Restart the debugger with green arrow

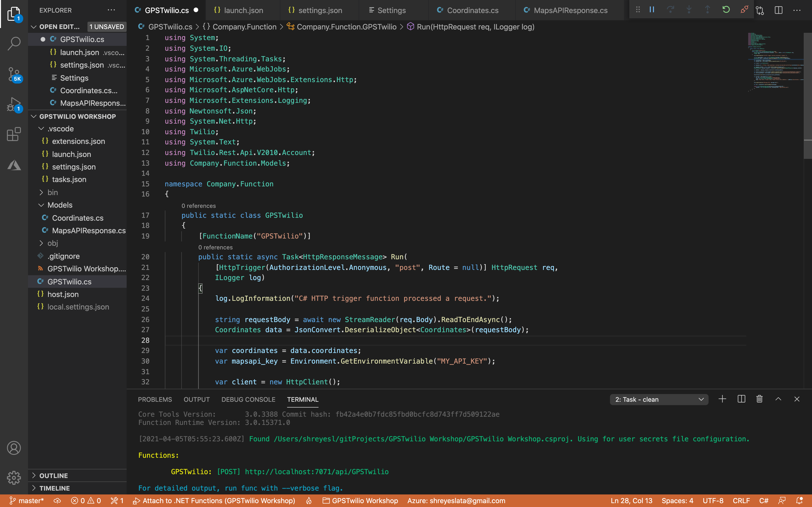726,10
